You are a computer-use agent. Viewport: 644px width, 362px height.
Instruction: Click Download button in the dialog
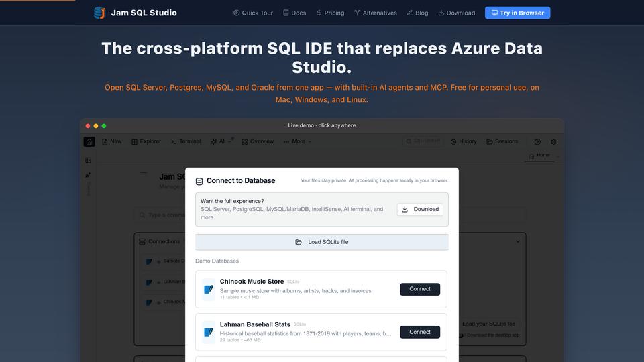(420, 209)
